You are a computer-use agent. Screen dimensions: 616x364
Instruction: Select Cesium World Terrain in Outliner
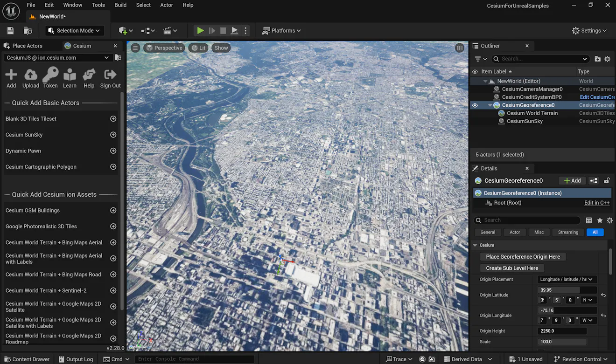[532, 113]
